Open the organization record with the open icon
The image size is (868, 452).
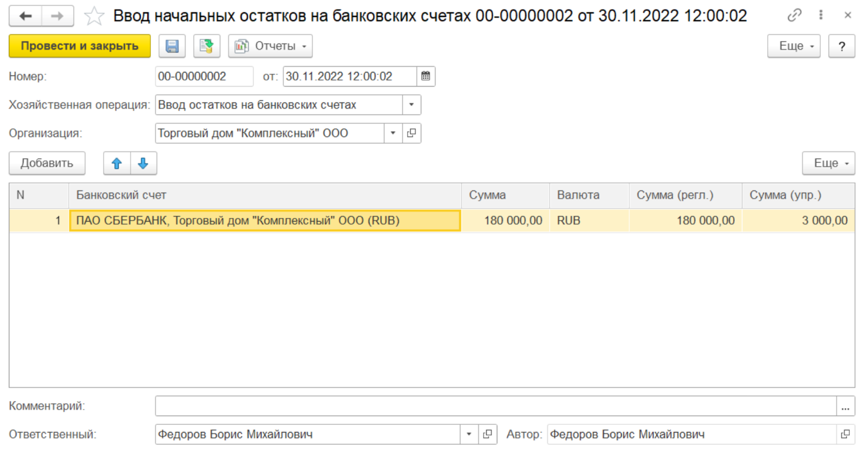[x=411, y=133]
